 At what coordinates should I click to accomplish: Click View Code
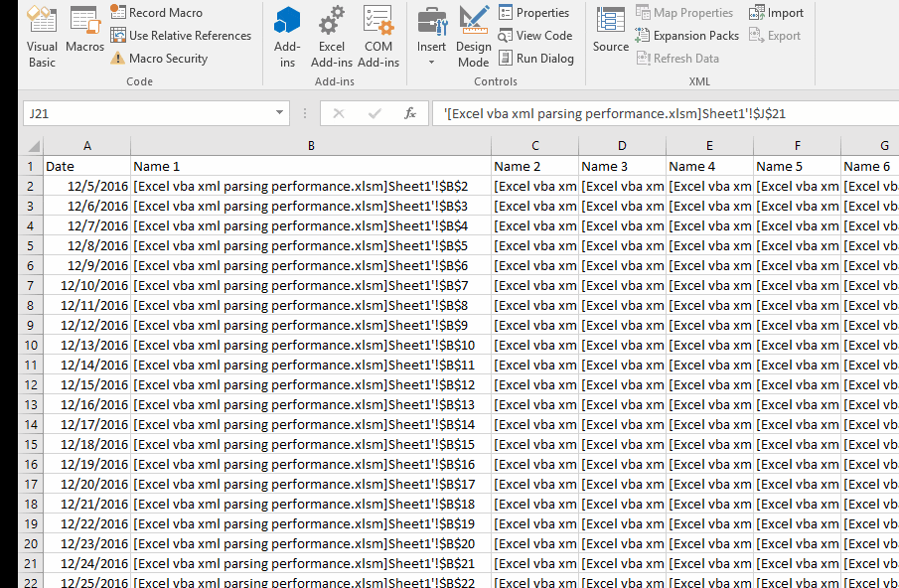click(534, 36)
